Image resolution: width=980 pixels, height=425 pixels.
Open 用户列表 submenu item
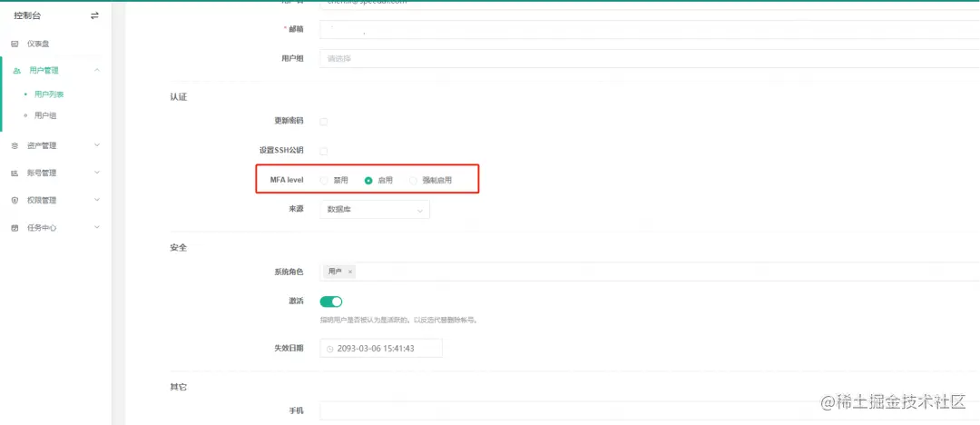(49, 94)
